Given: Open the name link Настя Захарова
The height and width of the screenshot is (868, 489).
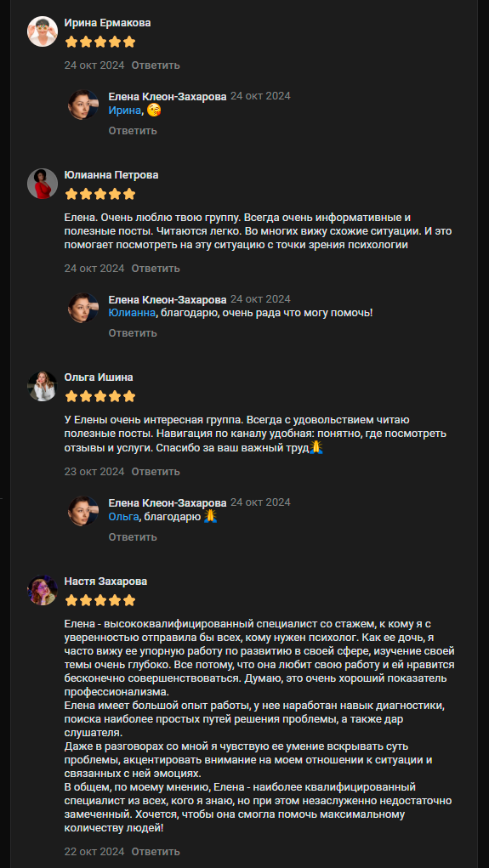Looking at the screenshot, I should point(105,582).
